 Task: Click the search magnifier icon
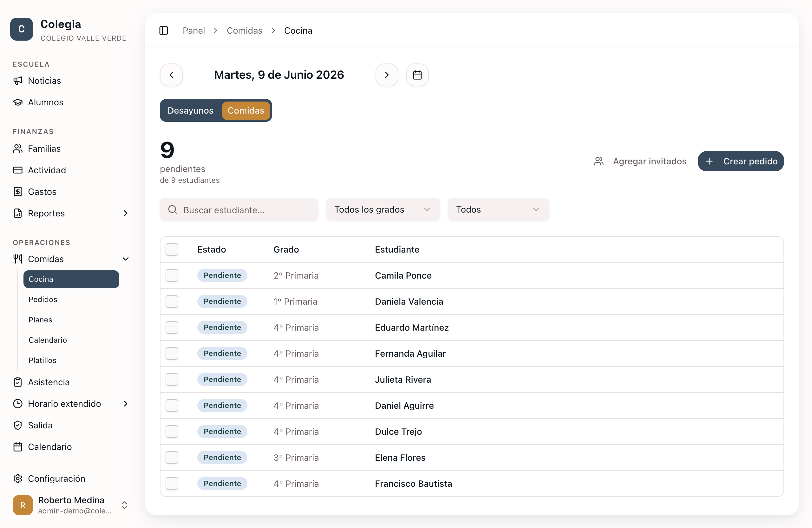click(173, 209)
